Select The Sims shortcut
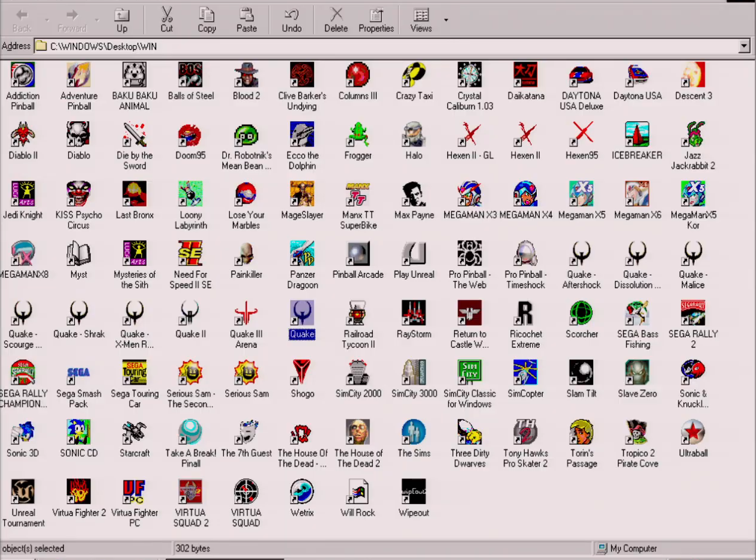Viewport: 756px width, 560px height. (x=414, y=432)
